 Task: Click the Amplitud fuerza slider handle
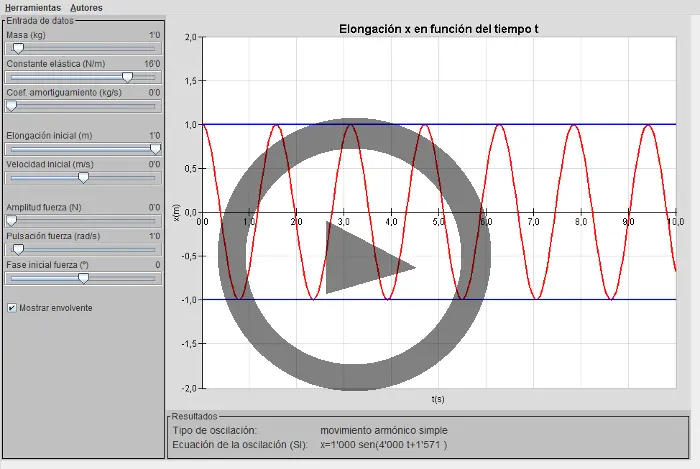point(11,220)
